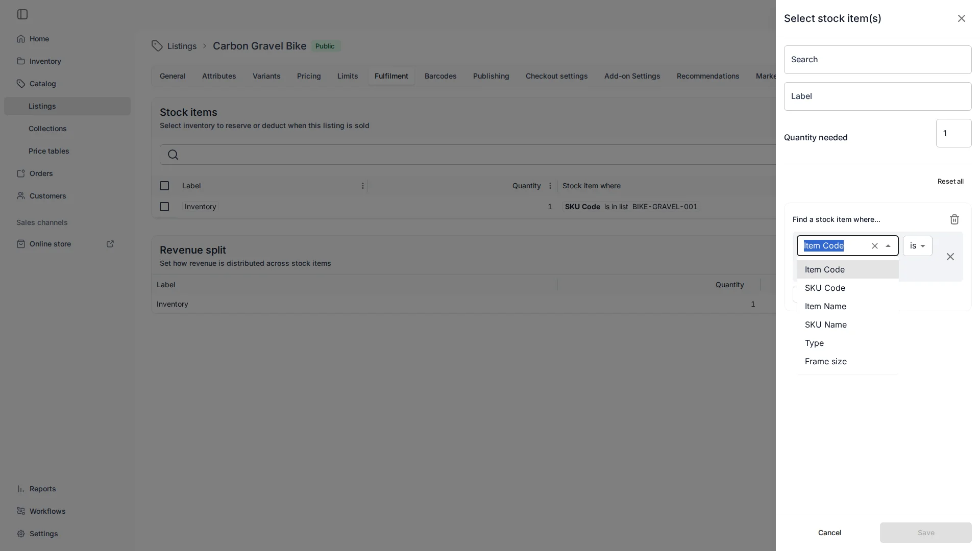Open the 'is' operator dropdown
This screenshot has height=551, width=980.
[x=918, y=246]
